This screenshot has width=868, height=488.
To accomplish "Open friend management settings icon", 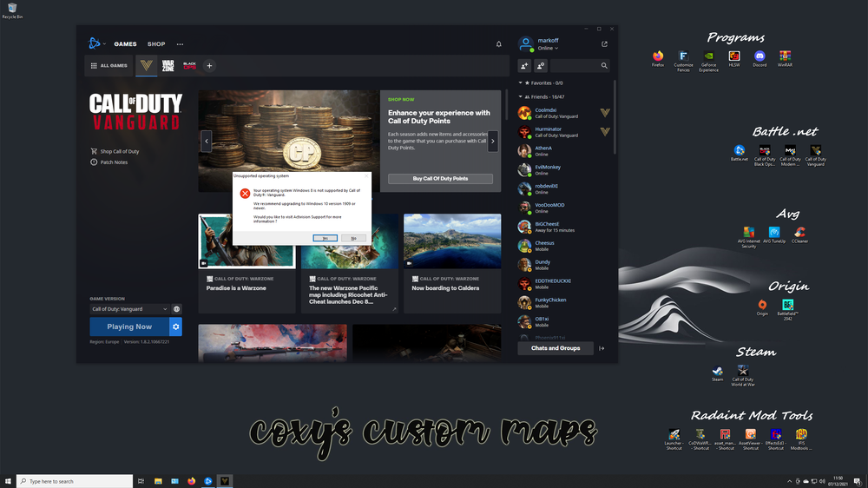I will point(541,66).
